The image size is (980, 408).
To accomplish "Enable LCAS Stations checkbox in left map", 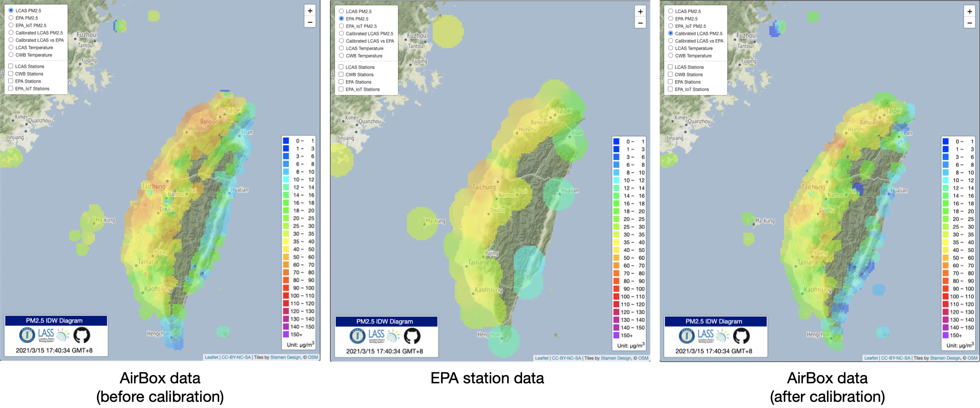I will click(11, 66).
